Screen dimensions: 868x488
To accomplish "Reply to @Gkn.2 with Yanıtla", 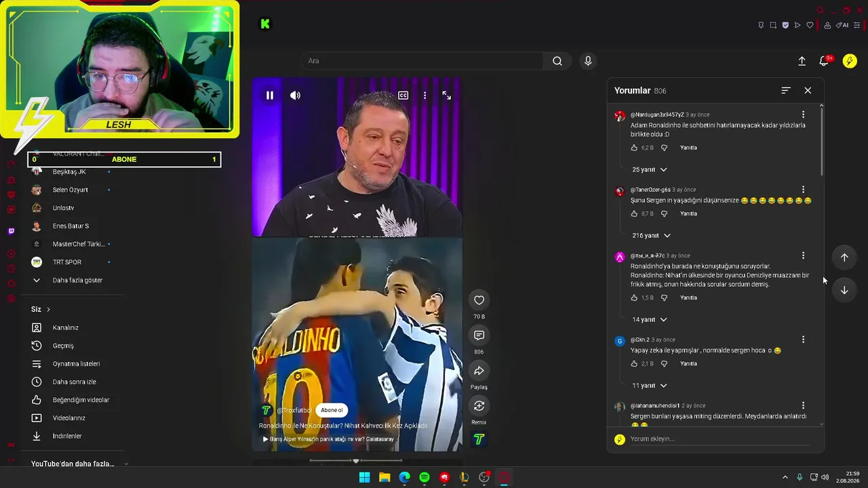I will 688,364.
